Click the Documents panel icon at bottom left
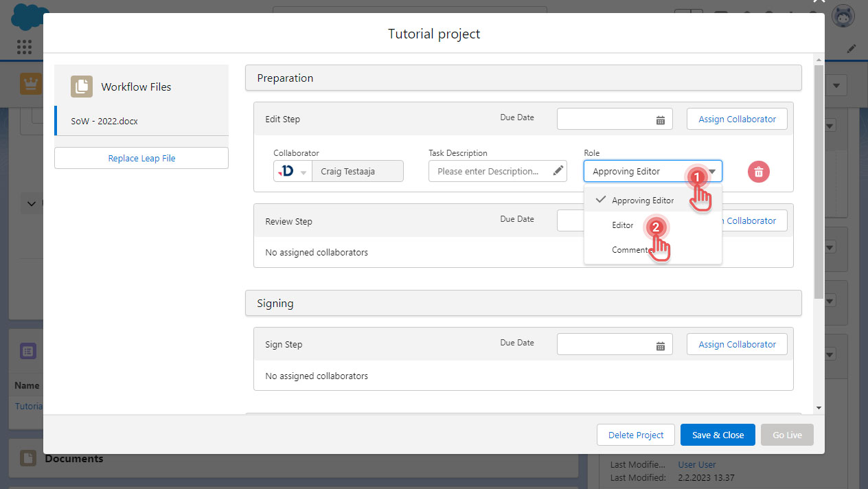 point(27,457)
